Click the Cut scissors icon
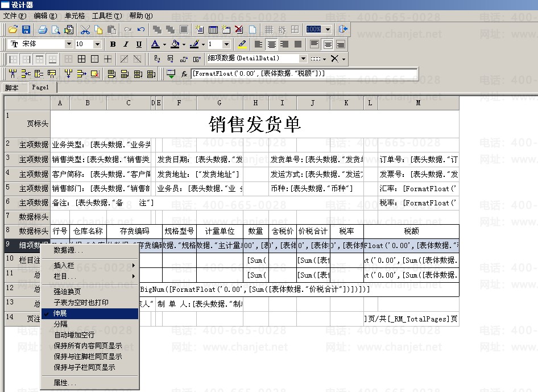Screen dimensions: 538x392 tap(85, 30)
